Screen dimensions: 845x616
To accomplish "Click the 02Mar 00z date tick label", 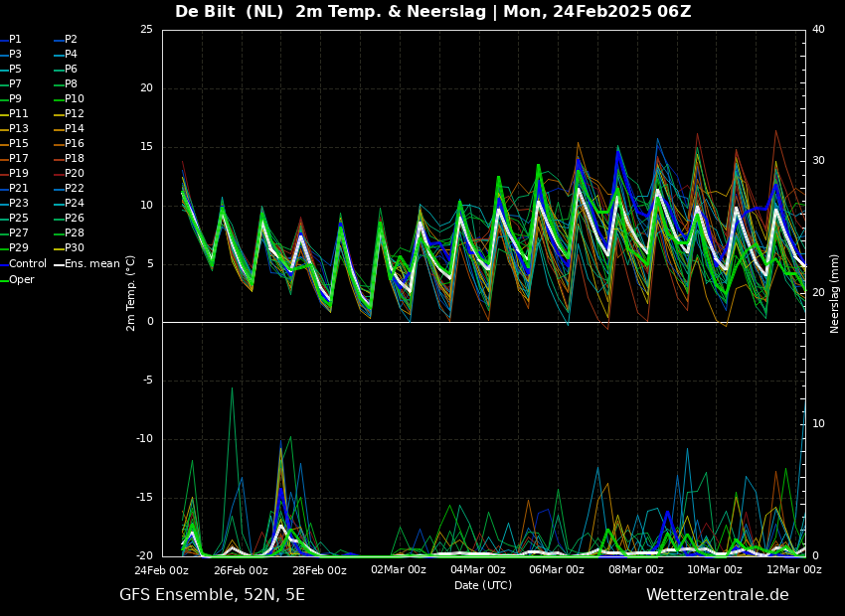I will 399,569.
